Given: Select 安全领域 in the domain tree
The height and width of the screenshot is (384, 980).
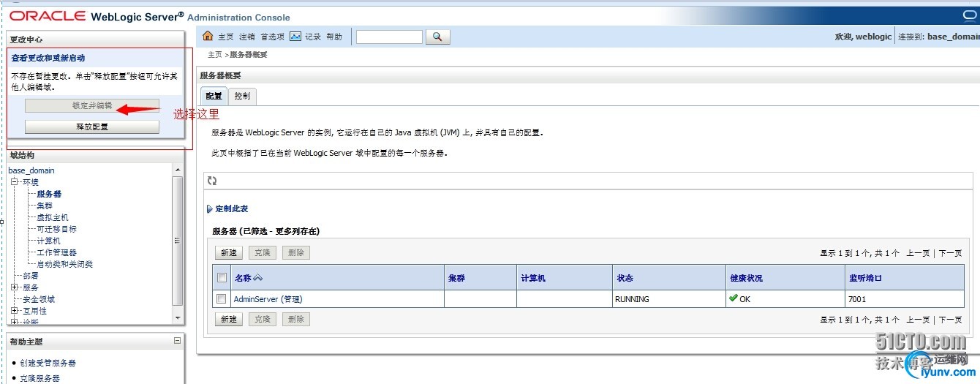Looking at the screenshot, I should [x=39, y=299].
